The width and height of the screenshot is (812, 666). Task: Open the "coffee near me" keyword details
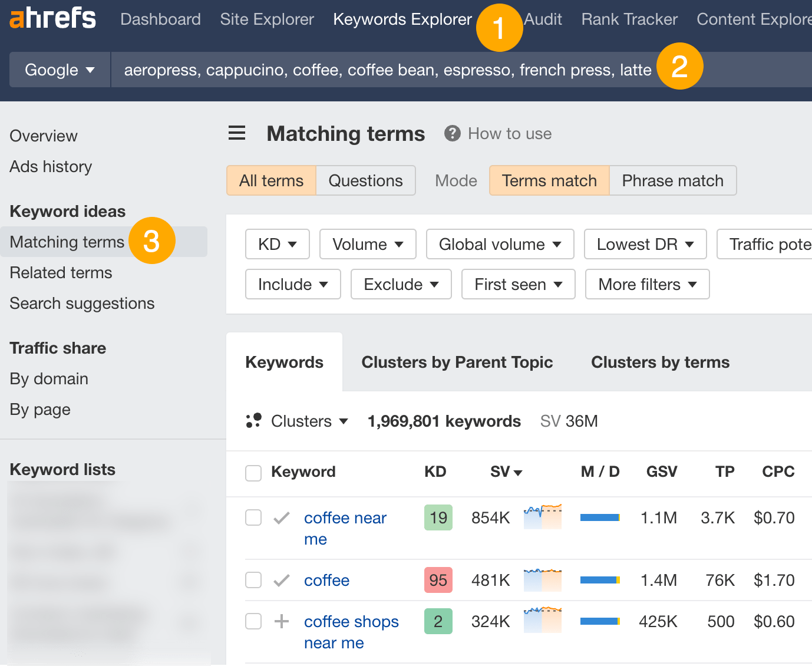click(x=345, y=517)
